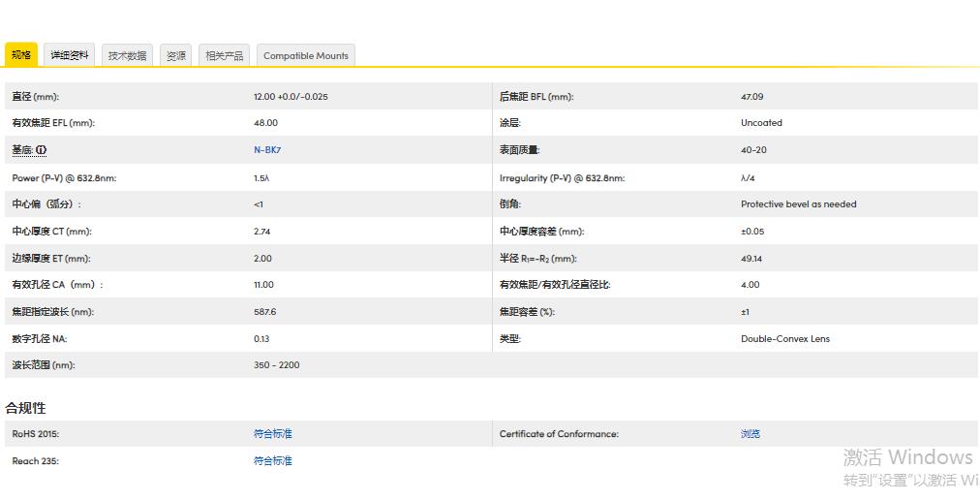
Task: Click the diameter value 12.00 +0.0/-0.025
Action: point(290,97)
